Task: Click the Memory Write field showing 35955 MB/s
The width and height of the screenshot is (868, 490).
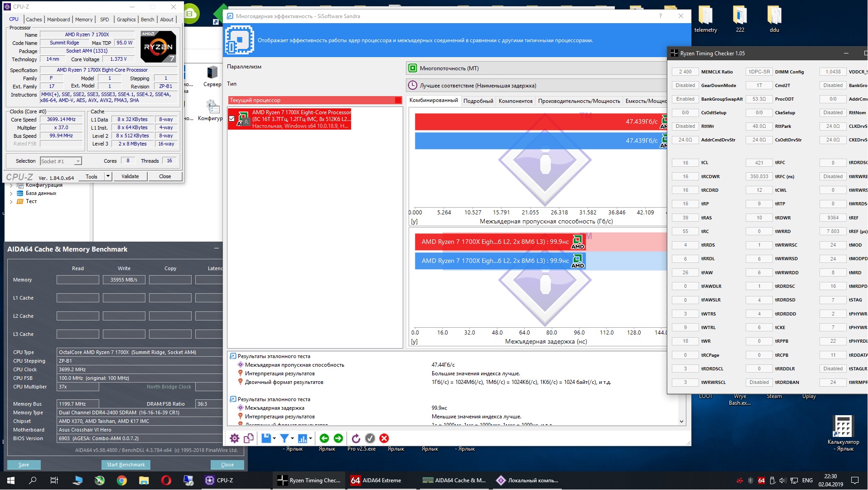Action: [x=124, y=280]
